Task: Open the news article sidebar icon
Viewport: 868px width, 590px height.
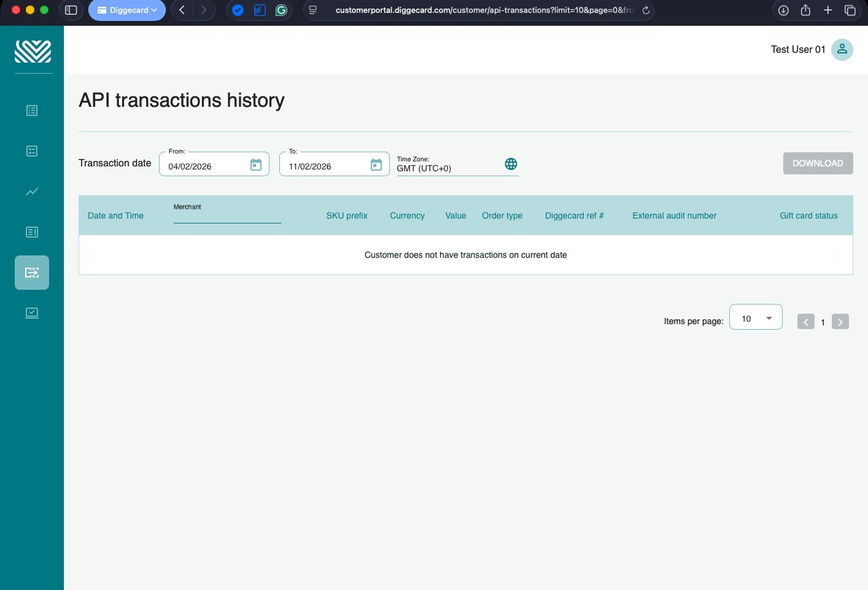Action: tap(32, 232)
